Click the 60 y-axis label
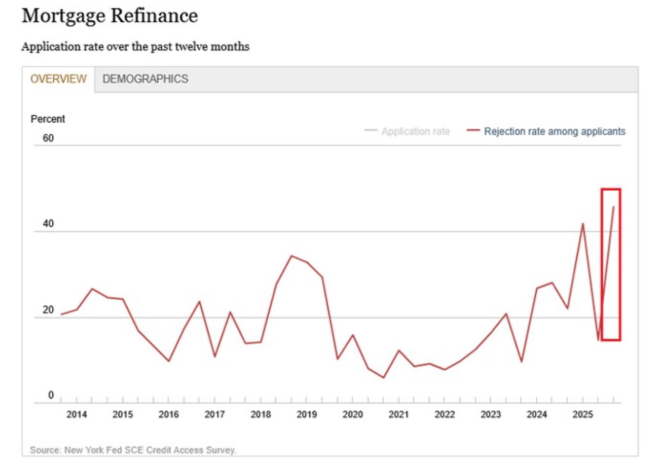This screenshot has height=471, width=661. [48, 139]
